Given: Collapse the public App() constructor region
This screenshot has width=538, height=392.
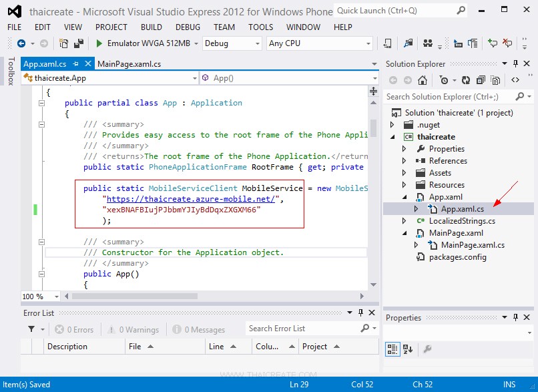Looking at the screenshot, I should coord(41,274).
